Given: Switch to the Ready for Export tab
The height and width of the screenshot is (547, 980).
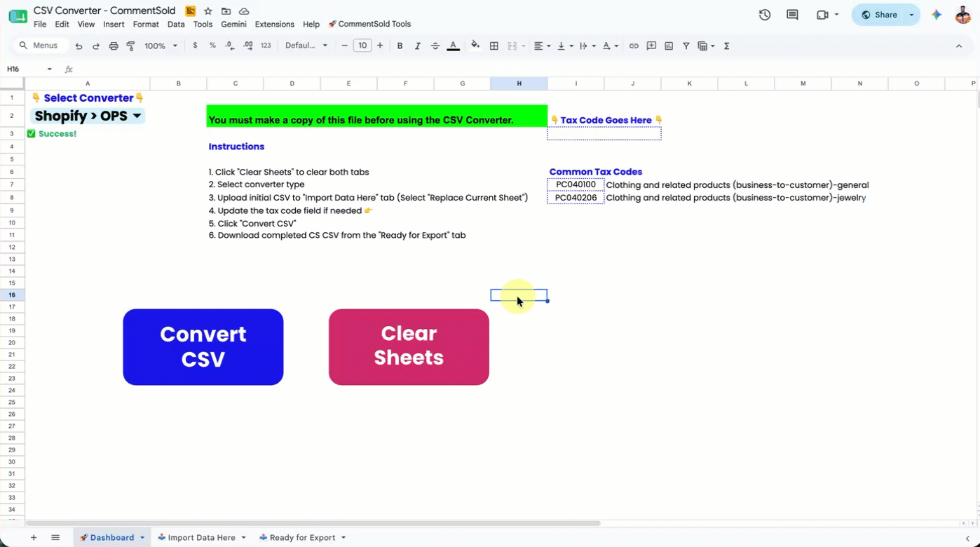Looking at the screenshot, I should [303, 538].
